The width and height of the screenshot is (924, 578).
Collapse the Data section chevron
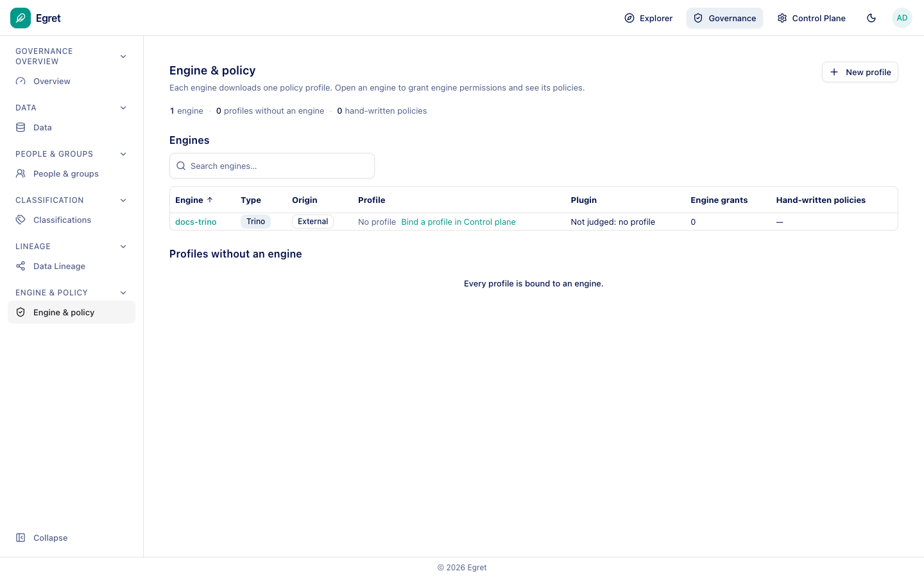click(x=123, y=108)
